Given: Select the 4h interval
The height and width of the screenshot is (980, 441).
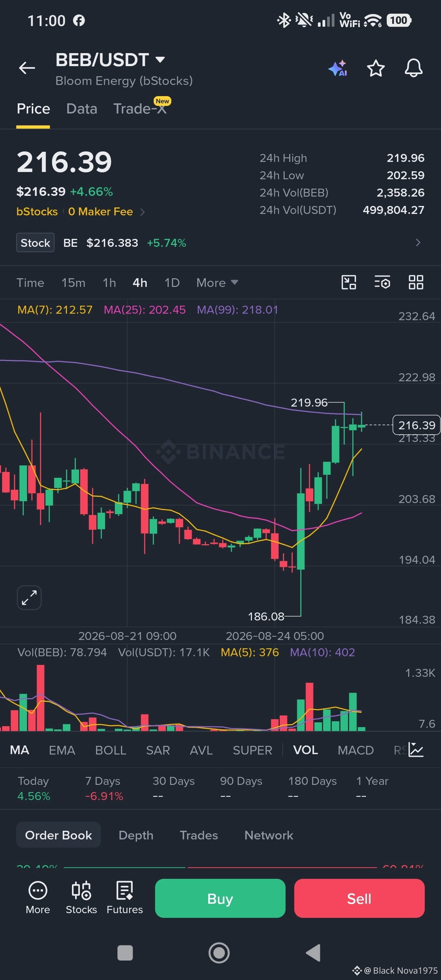Looking at the screenshot, I should [140, 283].
